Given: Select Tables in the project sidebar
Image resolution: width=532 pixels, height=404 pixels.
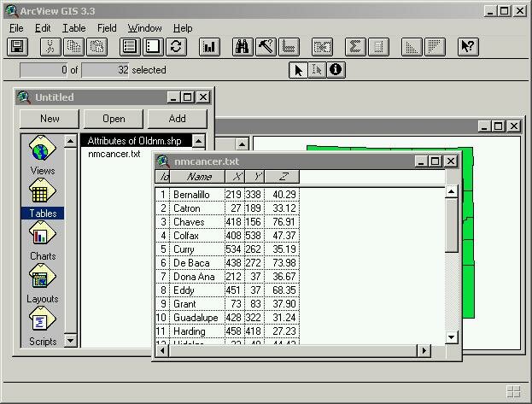Looking at the screenshot, I should pyautogui.click(x=43, y=199).
